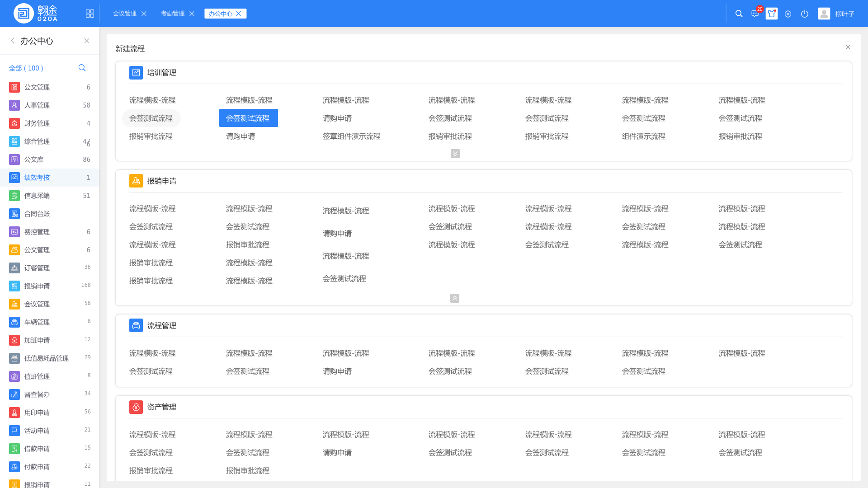The image size is (868, 488).
Task: Collapse the 报销申请 section with up chevron
Action: [455, 298]
